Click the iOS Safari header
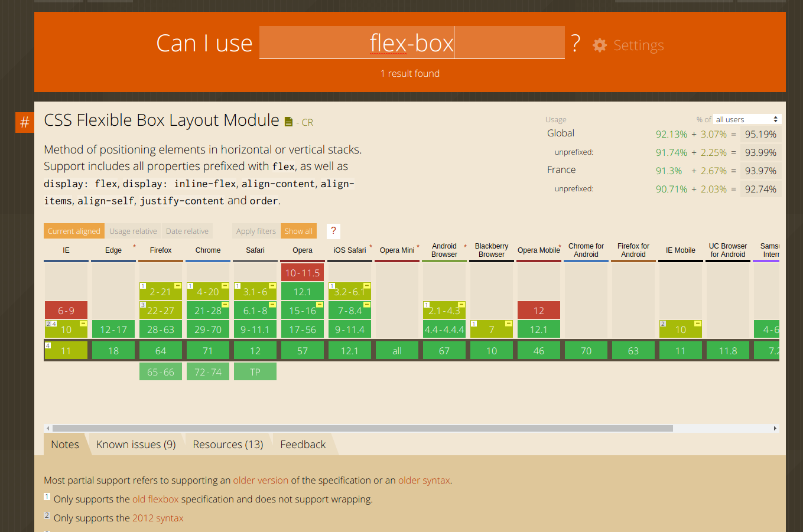This screenshot has width=803, height=532. click(x=350, y=250)
